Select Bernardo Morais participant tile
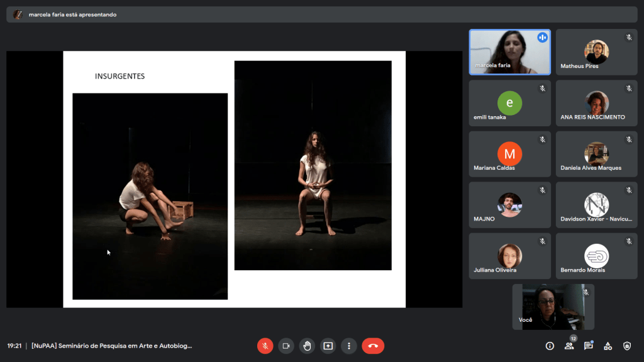 [x=596, y=256]
